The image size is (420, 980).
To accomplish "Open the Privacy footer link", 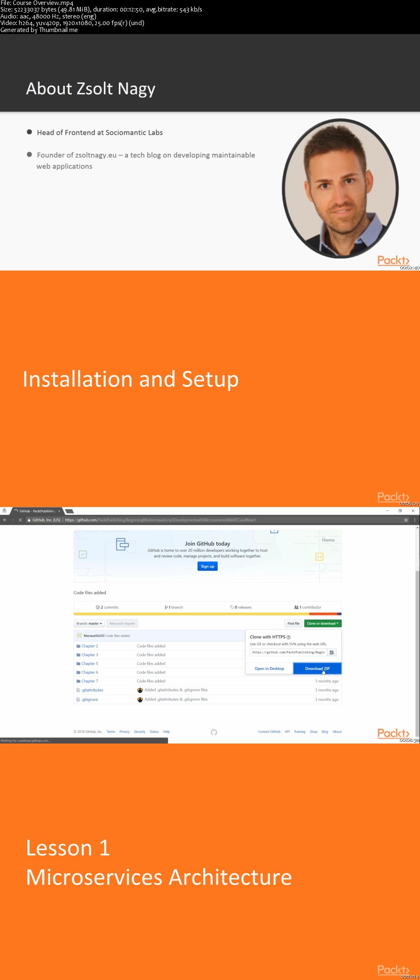I will [124, 732].
